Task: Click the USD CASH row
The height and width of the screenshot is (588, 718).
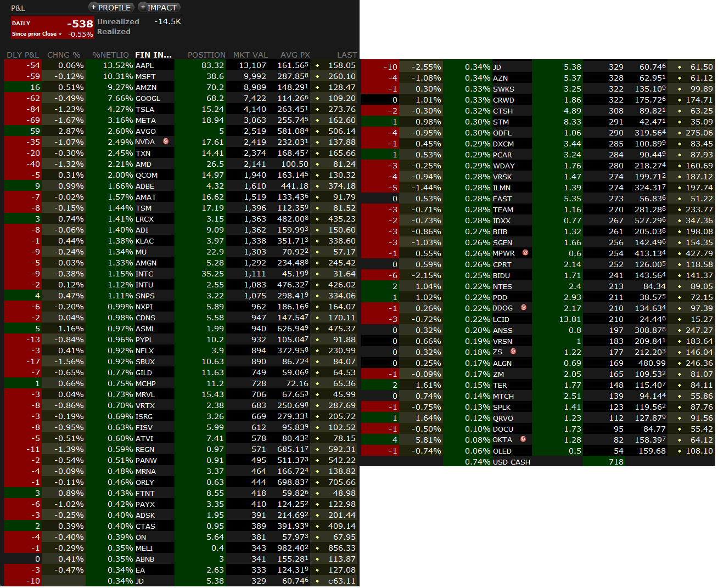Action: click(538, 462)
